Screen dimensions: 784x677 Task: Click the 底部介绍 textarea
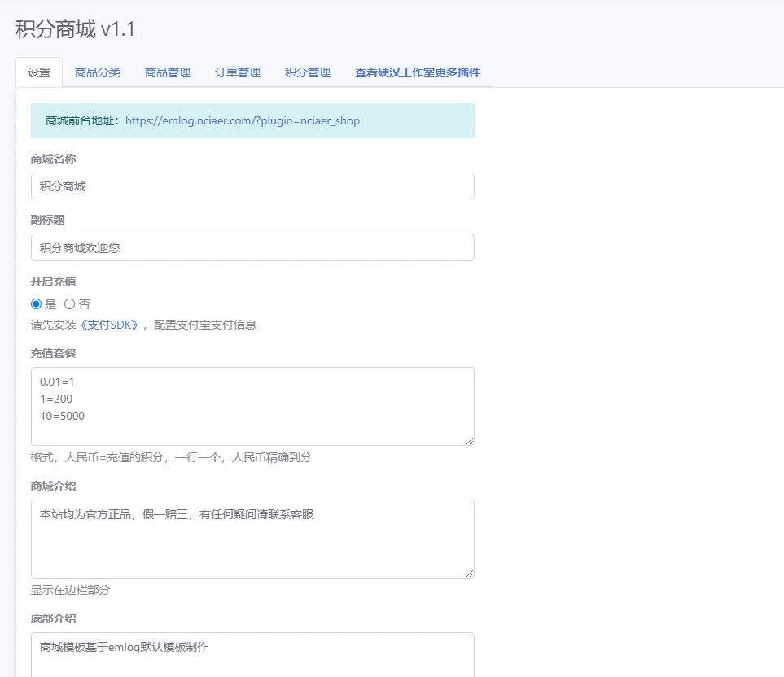pyautogui.click(x=252, y=655)
